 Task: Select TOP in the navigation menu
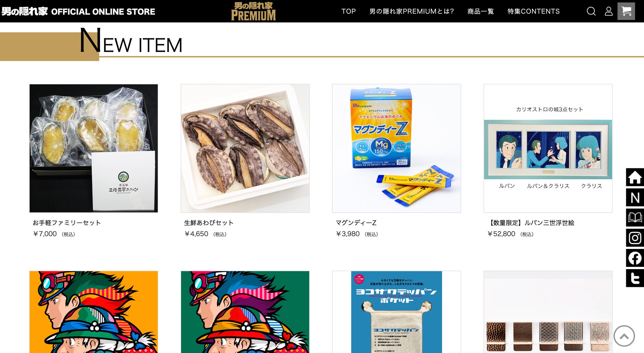(348, 11)
